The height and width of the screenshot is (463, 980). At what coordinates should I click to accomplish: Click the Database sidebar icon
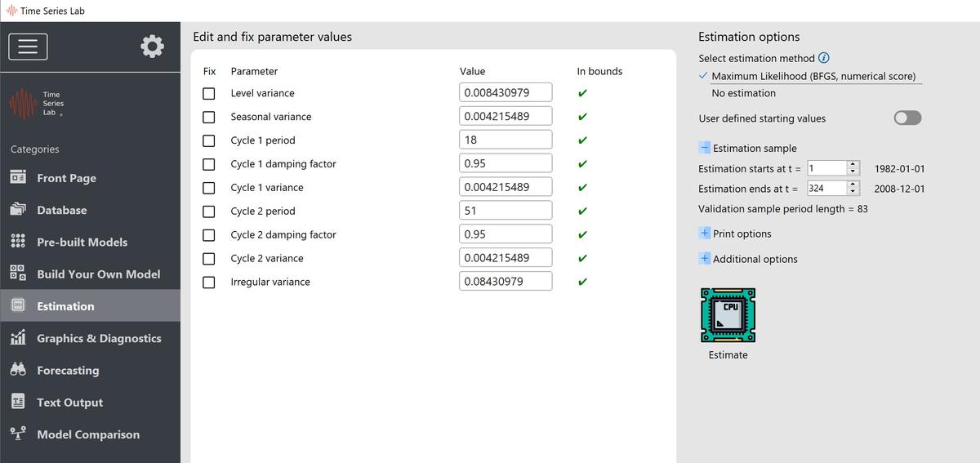(18, 209)
